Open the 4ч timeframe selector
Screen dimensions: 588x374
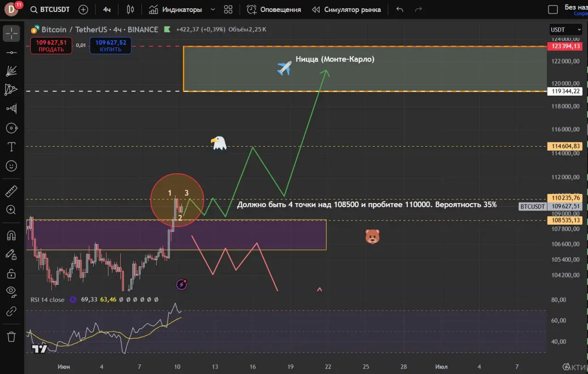(x=107, y=10)
